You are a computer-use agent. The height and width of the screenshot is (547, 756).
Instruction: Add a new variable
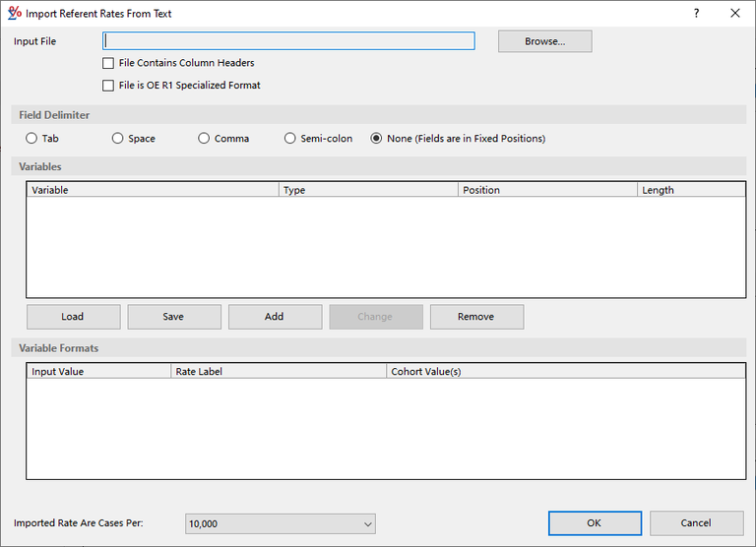[275, 317]
